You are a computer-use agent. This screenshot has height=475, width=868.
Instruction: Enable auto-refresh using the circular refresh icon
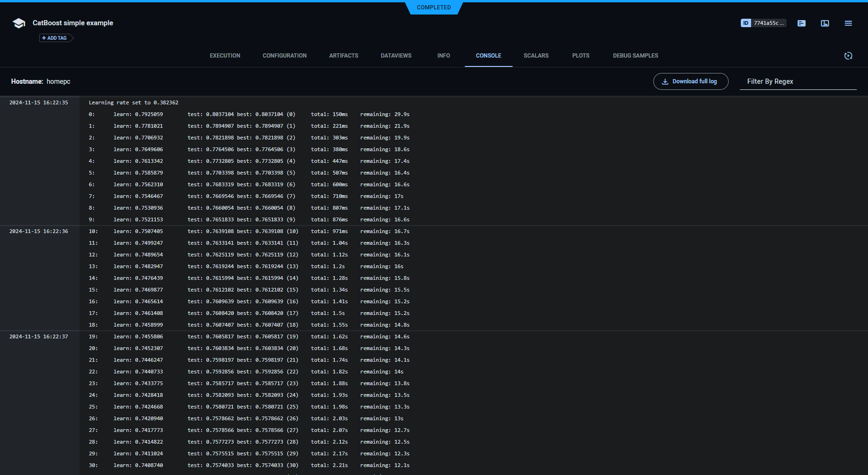pyautogui.click(x=848, y=56)
